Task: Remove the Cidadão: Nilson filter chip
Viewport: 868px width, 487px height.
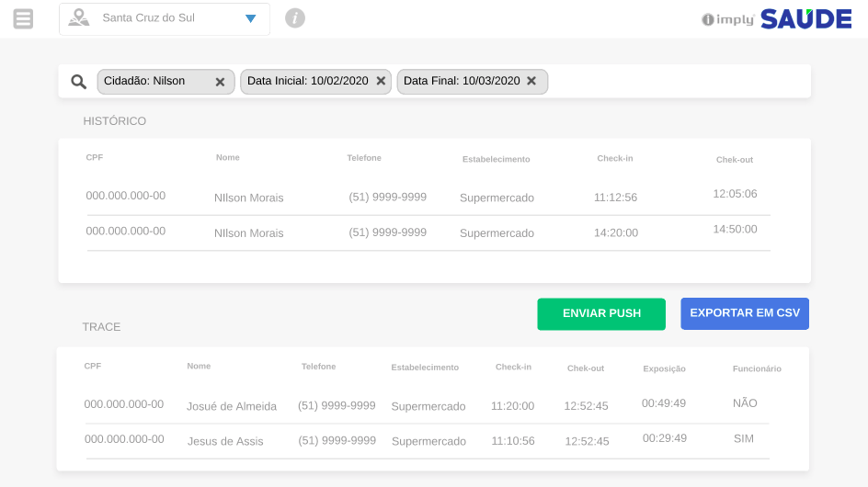Action: tap(220, 82)
